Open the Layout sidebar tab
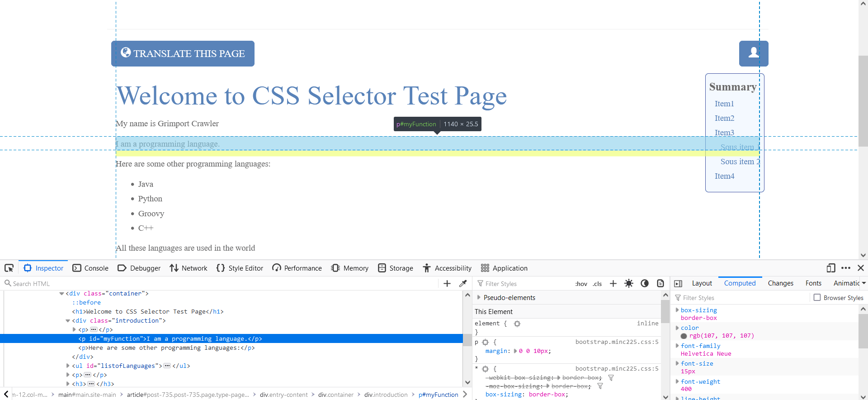The height and width of the screenshot is (400, 868). click(702, 283)
